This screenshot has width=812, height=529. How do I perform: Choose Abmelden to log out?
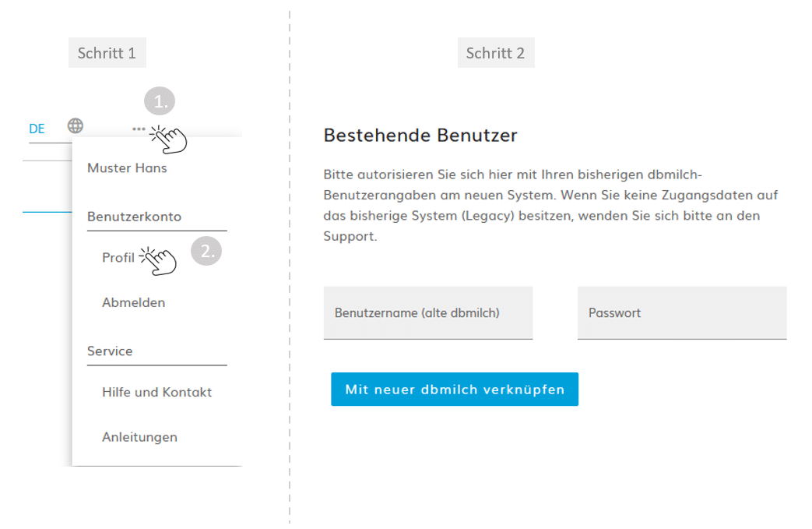[x=134, y=302]
